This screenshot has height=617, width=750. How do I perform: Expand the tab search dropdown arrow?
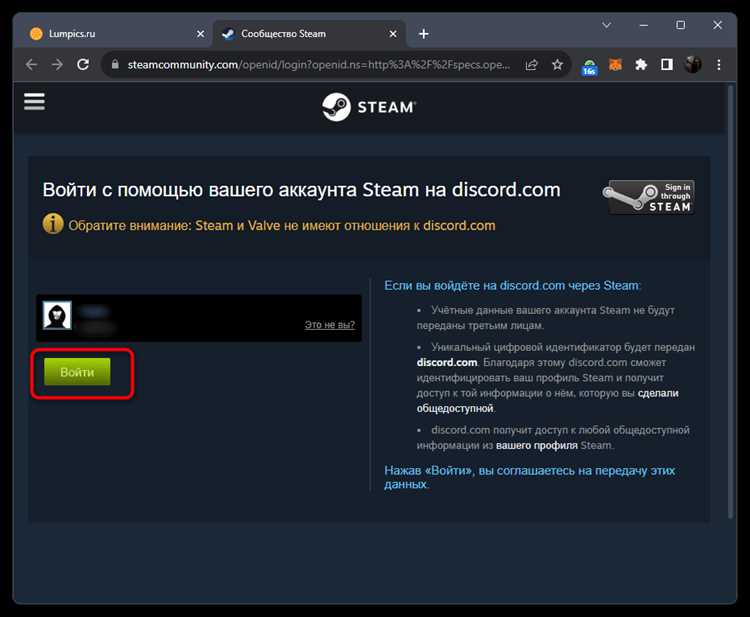pyautogui.click(x=607, y=25)
